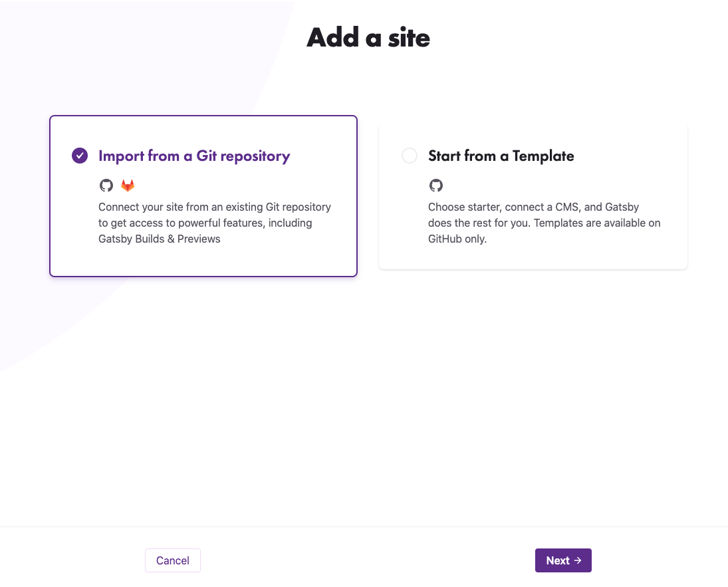The width and height of the screenshot is (728, 587).
Task: Click the purple checkmark icon beside Import
Action: pos(80,156)
